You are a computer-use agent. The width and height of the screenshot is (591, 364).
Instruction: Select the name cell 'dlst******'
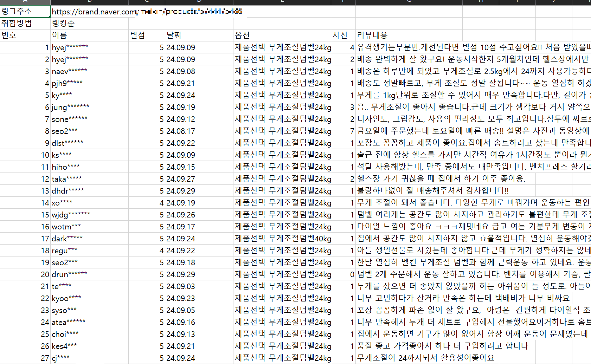coord(90,143)
